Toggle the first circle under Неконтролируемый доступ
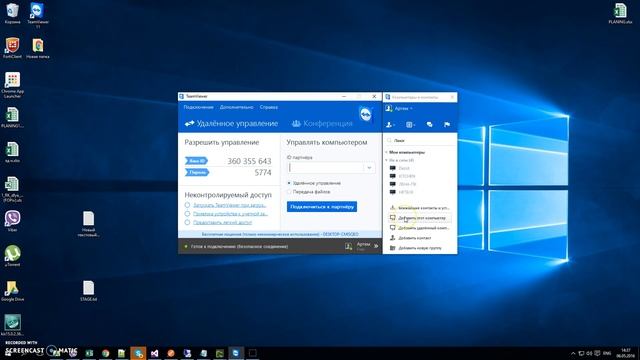The image size is (640, 360). [x=187, y=205]
